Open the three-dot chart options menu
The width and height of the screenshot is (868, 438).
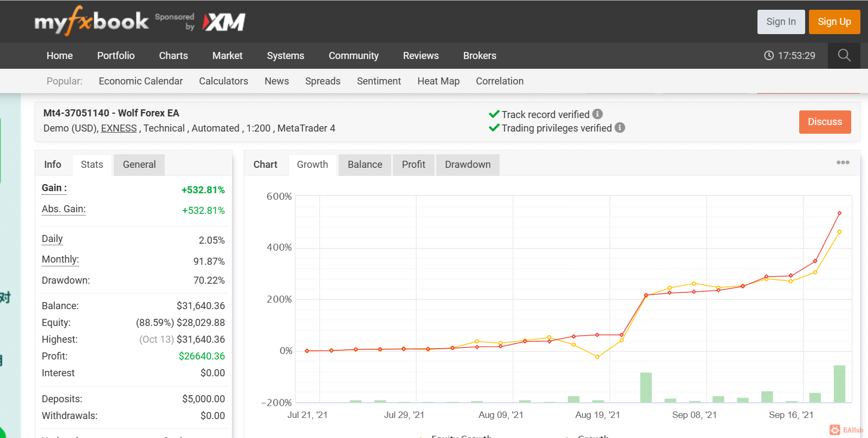tap(843, 162)
